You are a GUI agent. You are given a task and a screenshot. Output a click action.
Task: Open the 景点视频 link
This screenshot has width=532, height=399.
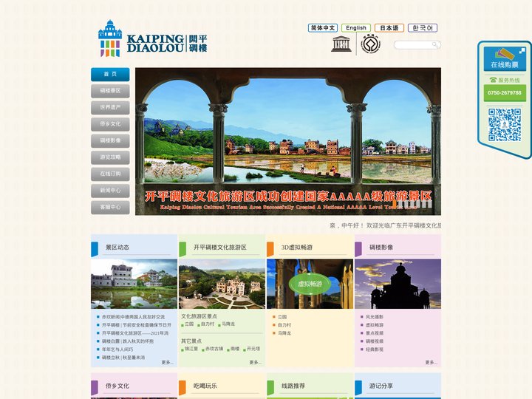[x=375, y=333]
